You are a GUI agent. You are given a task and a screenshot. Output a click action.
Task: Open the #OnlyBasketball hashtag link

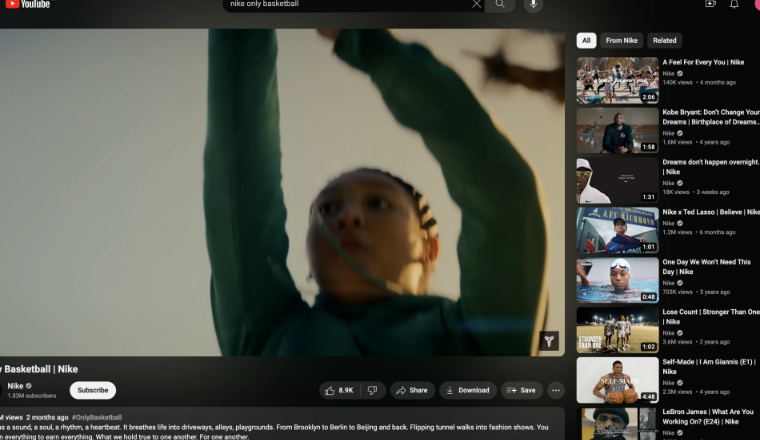[x=97, y=417]
